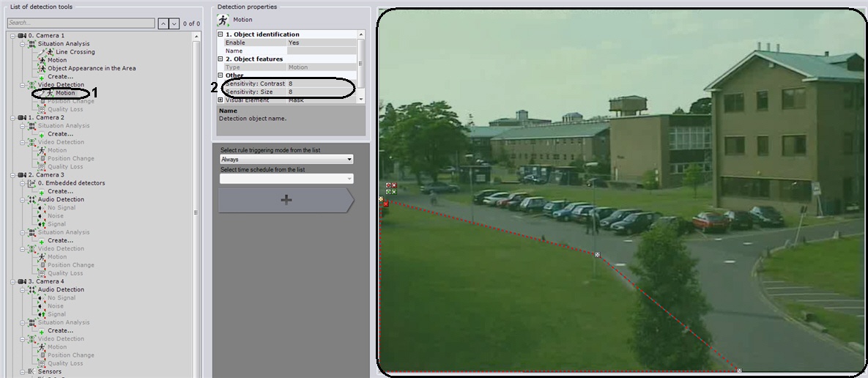This screenshot has width=868, height=378.
Task: Click the Camera 2 camera icon
Action: click(22, 117)
